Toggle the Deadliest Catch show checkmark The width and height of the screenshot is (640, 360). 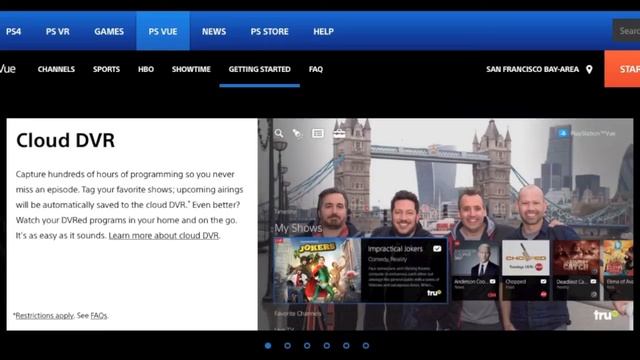pyautogui.click(x=593, y=282)
